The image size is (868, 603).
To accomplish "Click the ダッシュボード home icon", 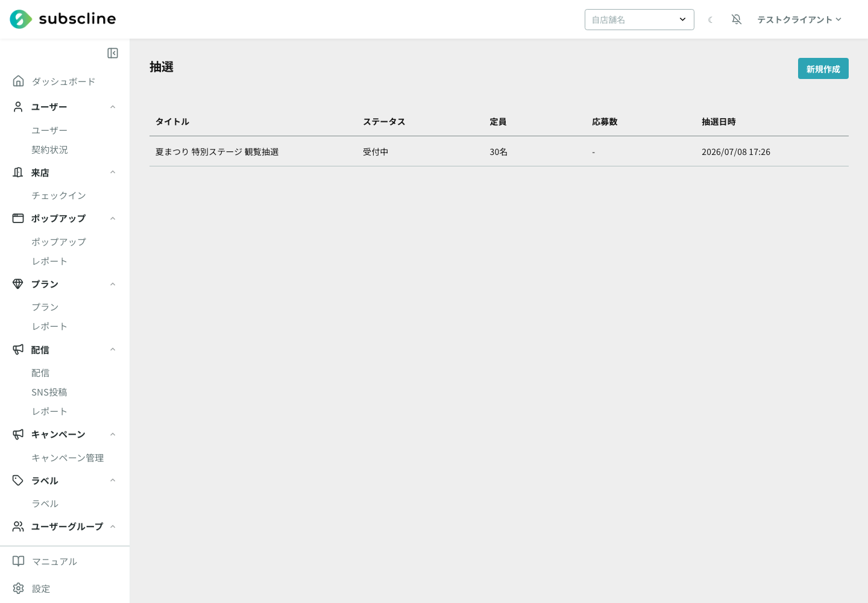I will click(x=18, y=81).
